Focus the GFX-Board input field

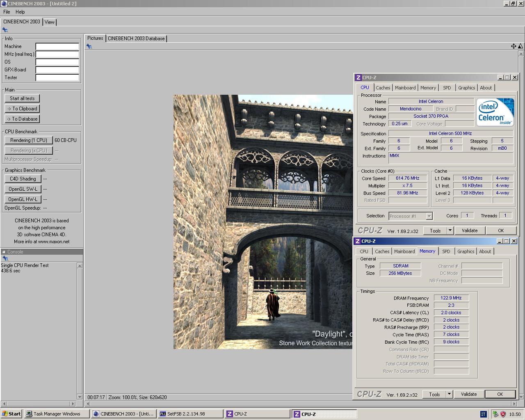[57, 70]
